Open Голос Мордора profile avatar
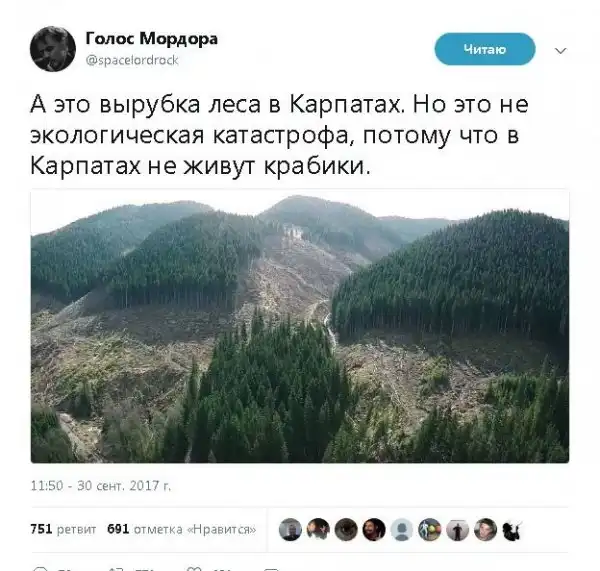The width and height of the screenshot is (600, 571). (x=53, y=49)
